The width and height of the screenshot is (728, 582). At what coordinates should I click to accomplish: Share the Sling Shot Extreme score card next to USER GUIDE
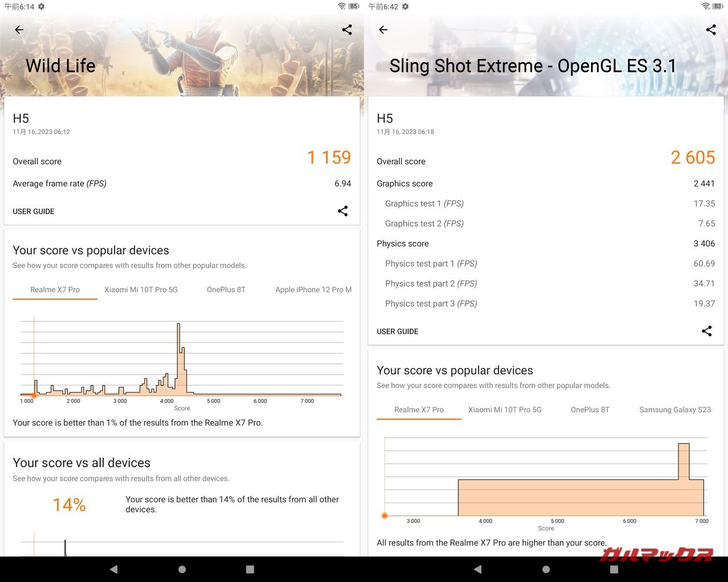pos(706,331)
